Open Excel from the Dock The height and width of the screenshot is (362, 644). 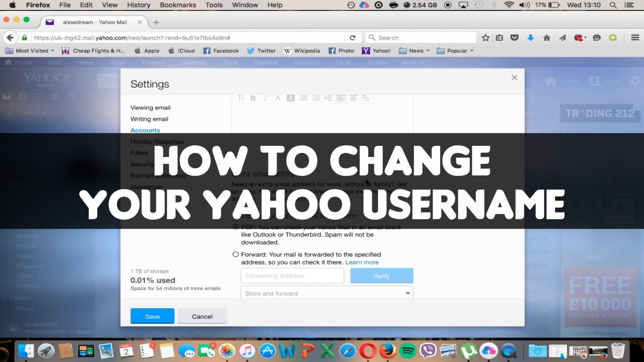click(328, 350)
